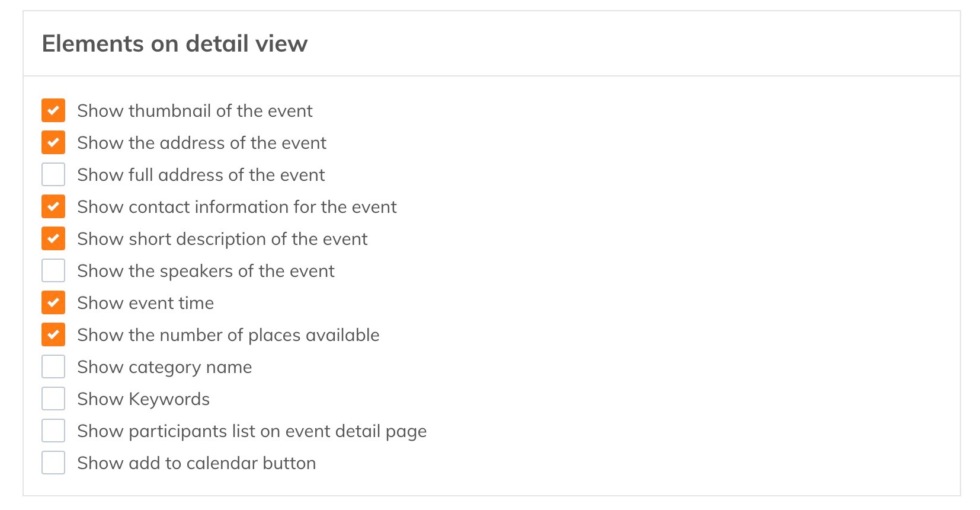Enable 'Show category name'
Screen dimensions: 980x510
pos(53,366)
